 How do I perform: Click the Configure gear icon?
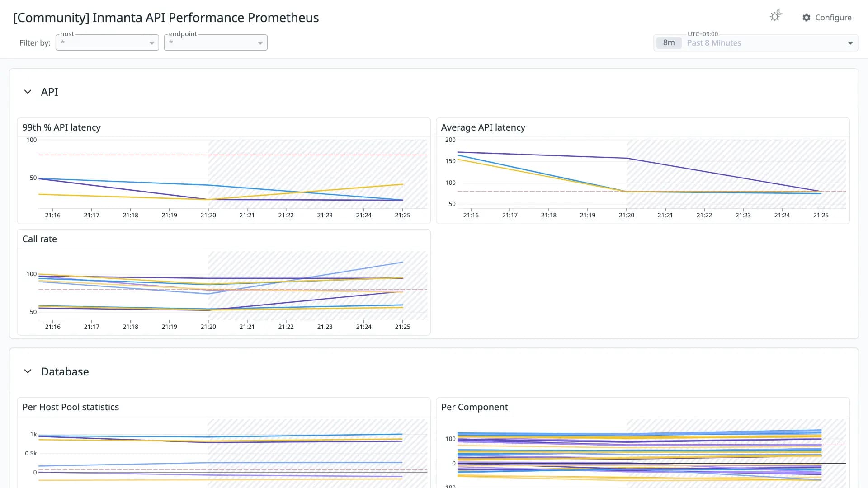pyautogui.click(x=807, y=17)
